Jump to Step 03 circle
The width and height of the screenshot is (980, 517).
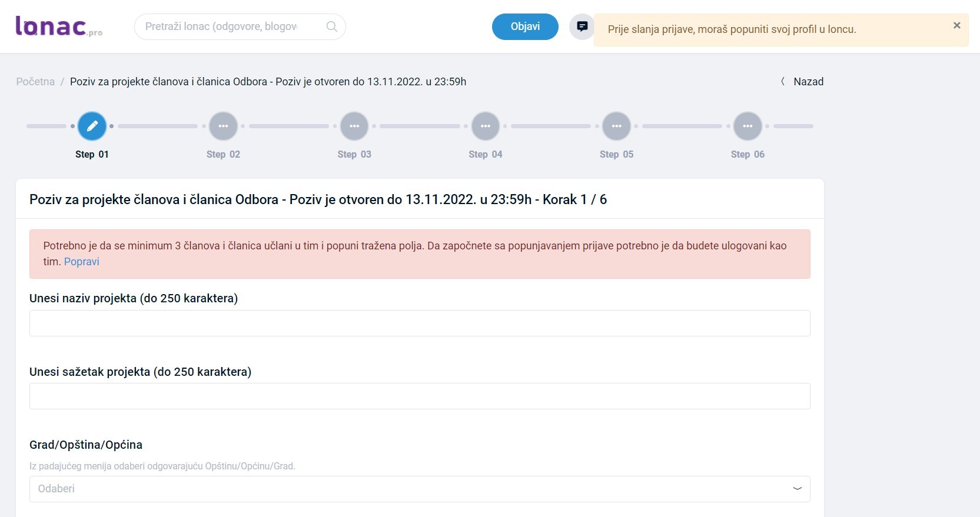354,126
